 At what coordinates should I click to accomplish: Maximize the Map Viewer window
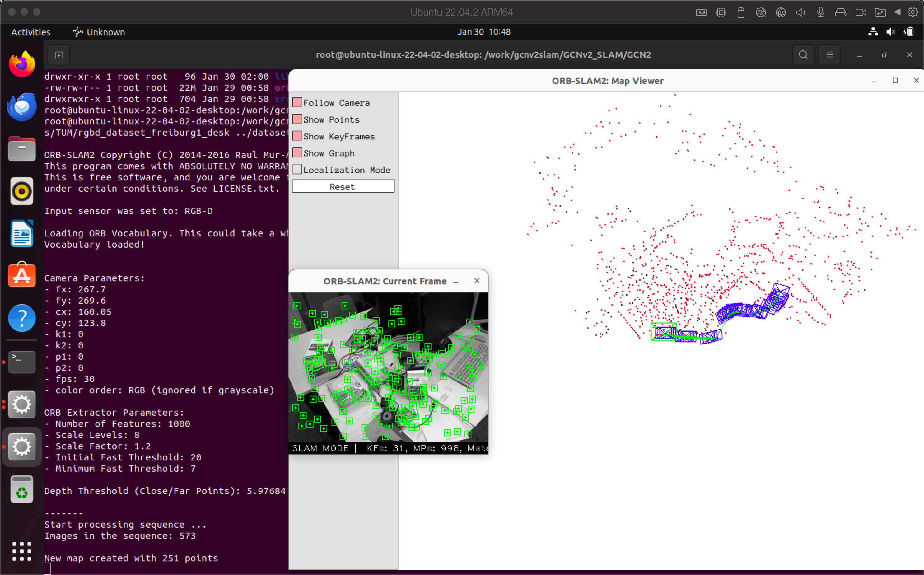click(895, 80)
